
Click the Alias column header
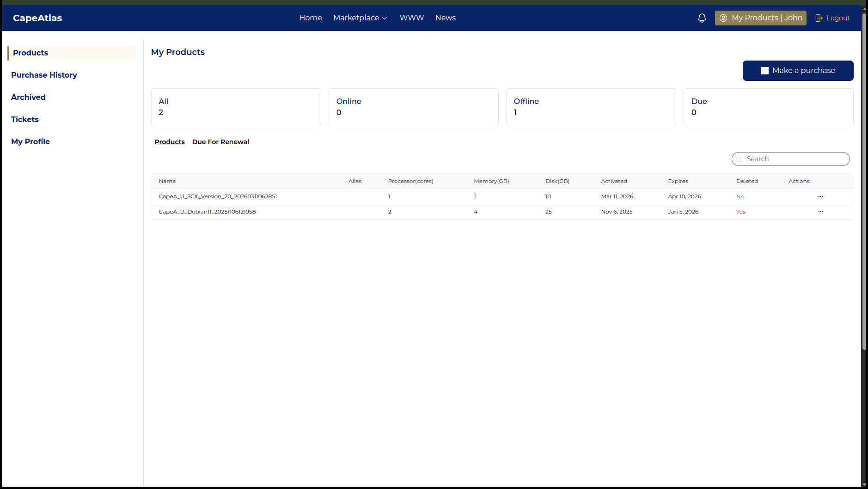(355, 181)
